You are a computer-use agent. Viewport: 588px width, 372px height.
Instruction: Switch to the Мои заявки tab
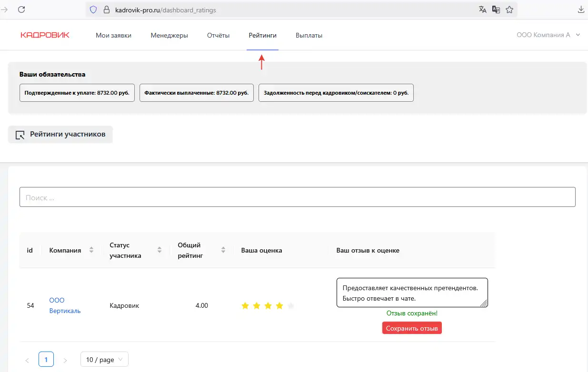coord(113,35)
